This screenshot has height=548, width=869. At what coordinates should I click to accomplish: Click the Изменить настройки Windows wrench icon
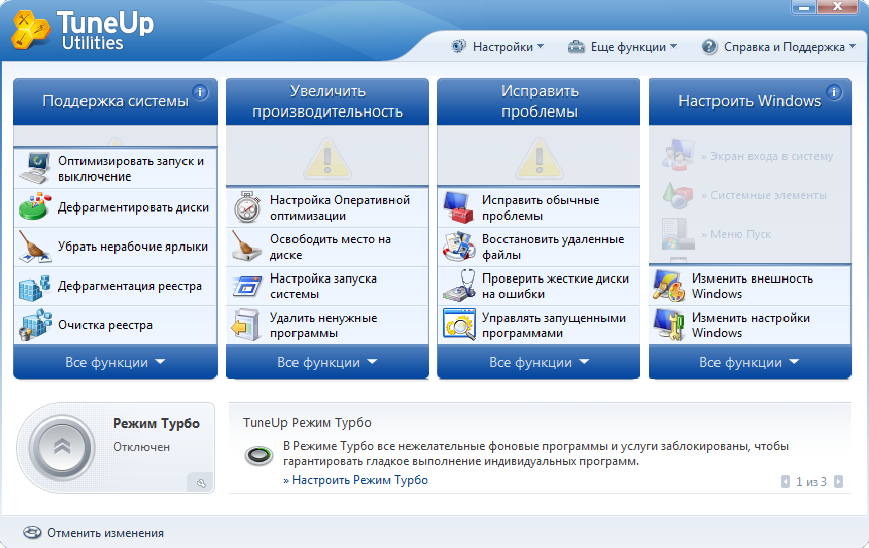click(x=669, y=325)
